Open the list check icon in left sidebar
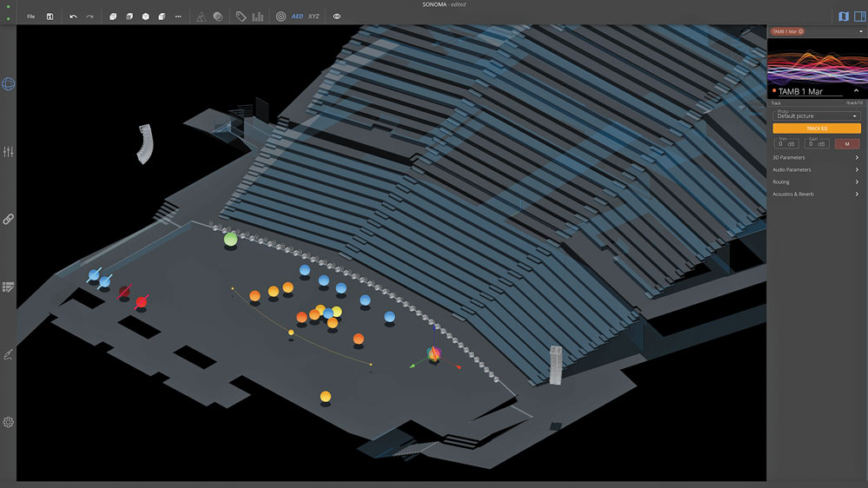868x488 pixels. (9, 287)
